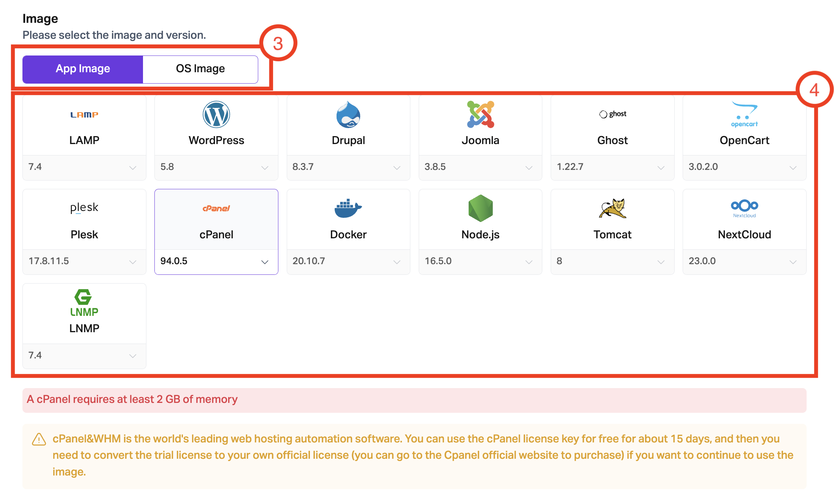Click the Ghost card title text
The width and height of the screenshot is (834, 504).
[613, 140]
